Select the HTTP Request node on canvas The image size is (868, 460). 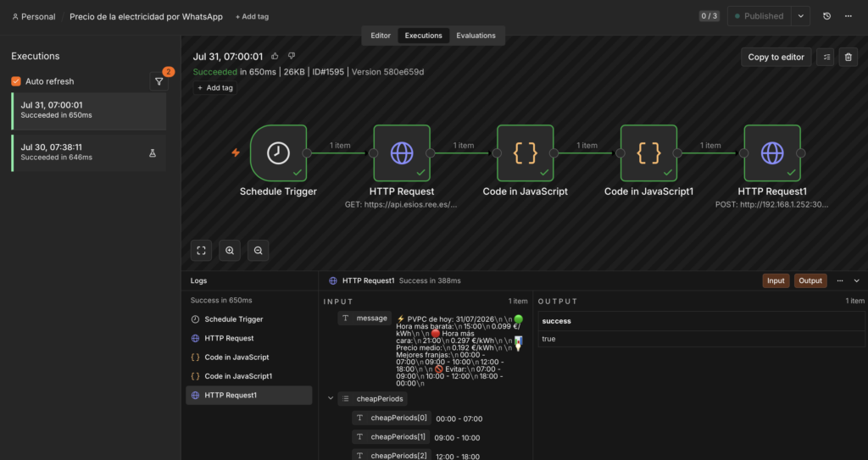point(402,153)
